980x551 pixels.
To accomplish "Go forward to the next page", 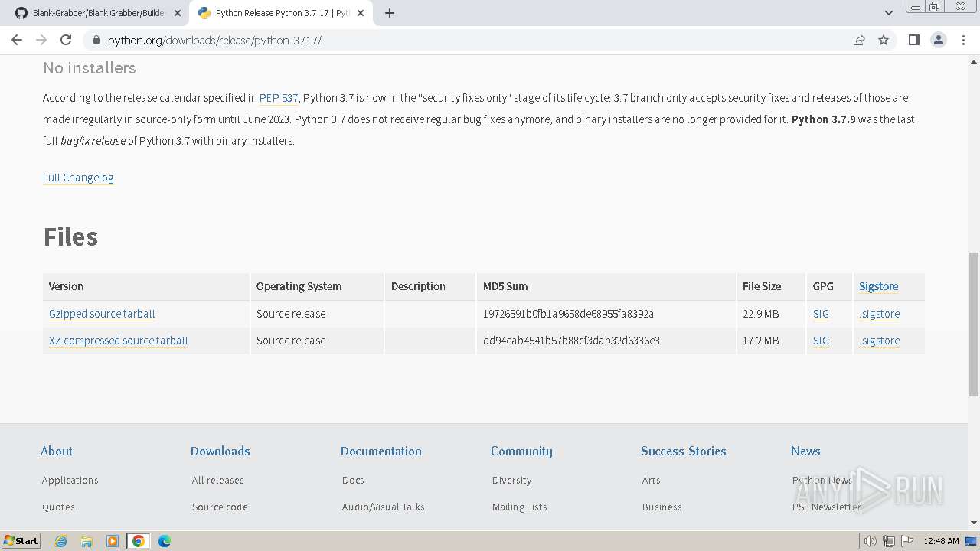I will click(x=41, y=40).
